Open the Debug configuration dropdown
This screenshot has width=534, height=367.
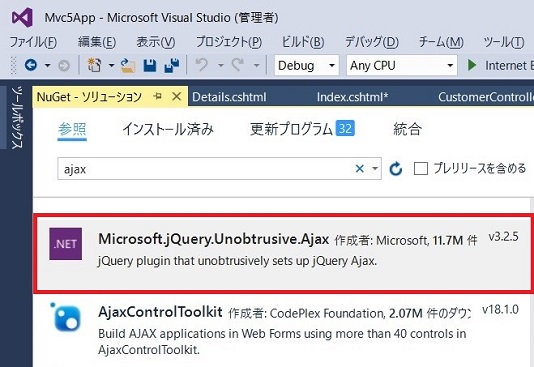click(x=307, y=65)
